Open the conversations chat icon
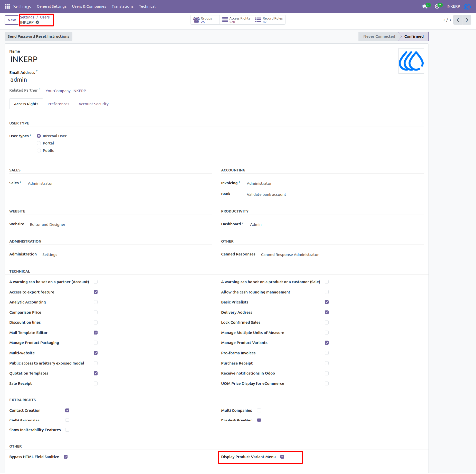Image resolution: width=476 pixels, height=474 pixels. coord(425,6)
